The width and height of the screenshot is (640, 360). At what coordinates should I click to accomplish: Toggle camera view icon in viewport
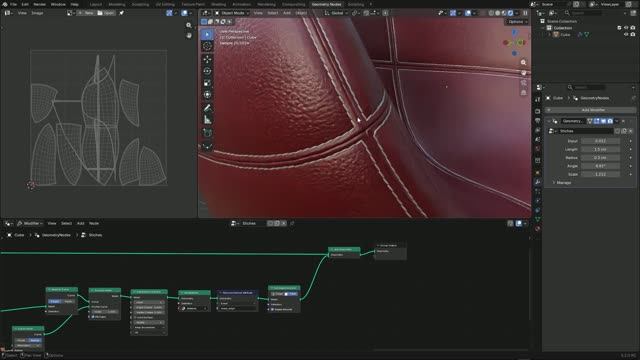click(523, 83)
